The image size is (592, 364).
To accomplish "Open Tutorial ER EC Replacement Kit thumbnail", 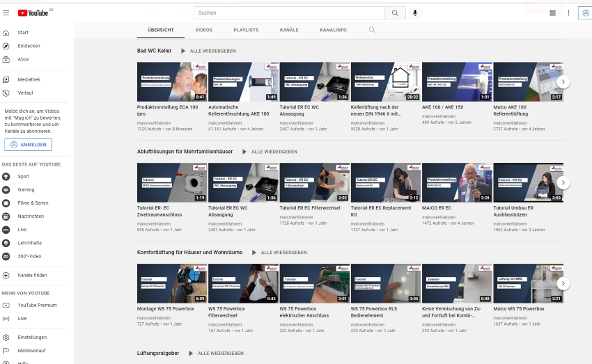I will pos(385,182).
